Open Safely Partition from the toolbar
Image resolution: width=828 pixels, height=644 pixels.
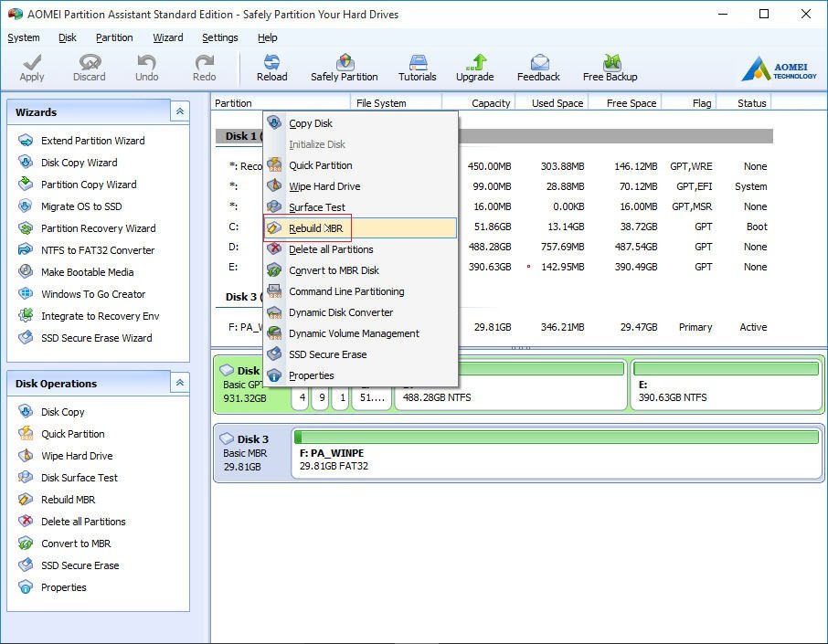point(345,66)
